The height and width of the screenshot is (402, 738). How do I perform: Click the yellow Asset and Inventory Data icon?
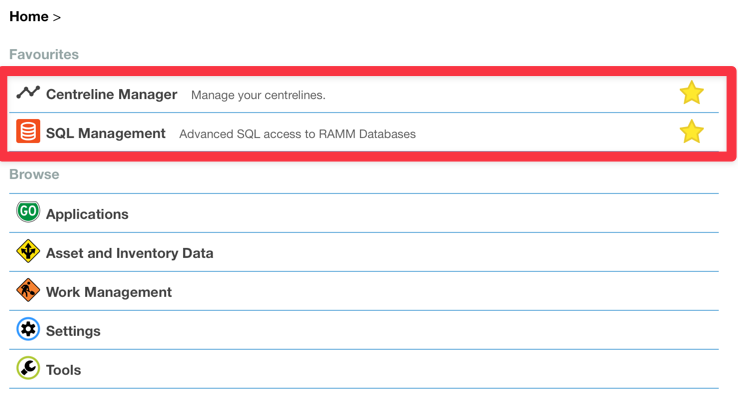pos(28,251)
